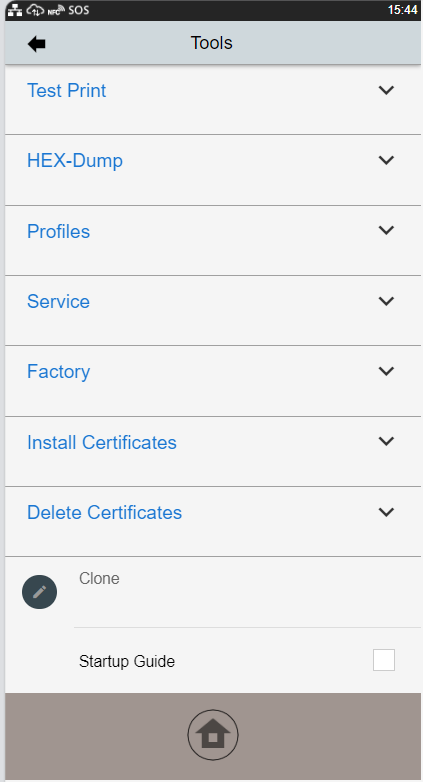Click the network status icon in status bar

pos(14,9)
